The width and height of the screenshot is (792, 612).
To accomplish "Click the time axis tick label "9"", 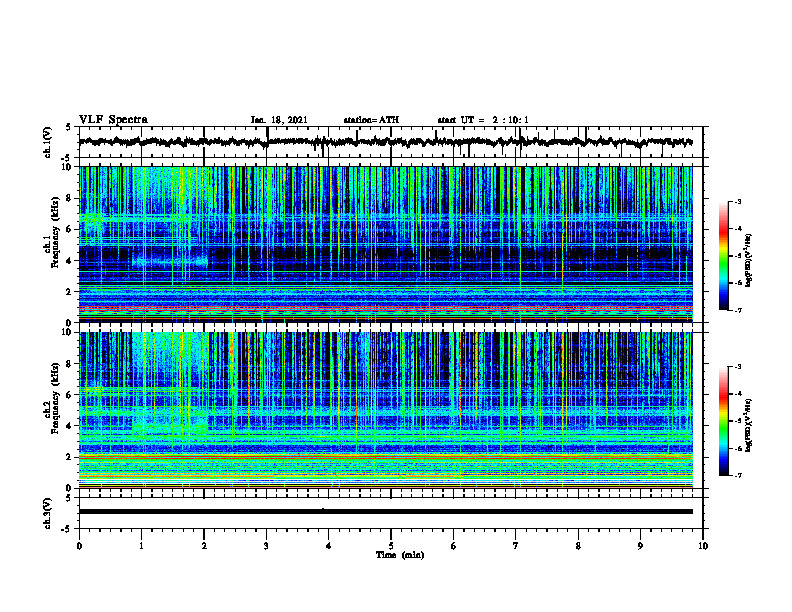I will pyautogui.click(x=640, y=546).
